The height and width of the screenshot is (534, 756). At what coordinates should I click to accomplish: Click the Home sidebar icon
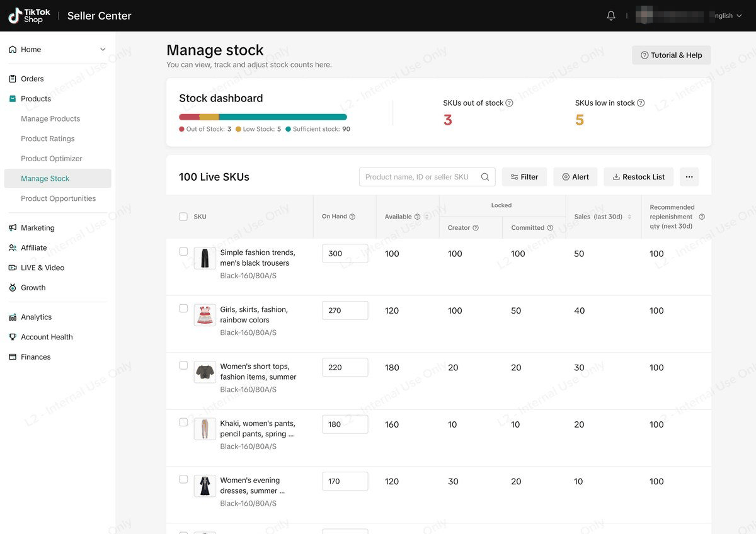(x=13, y=49)
